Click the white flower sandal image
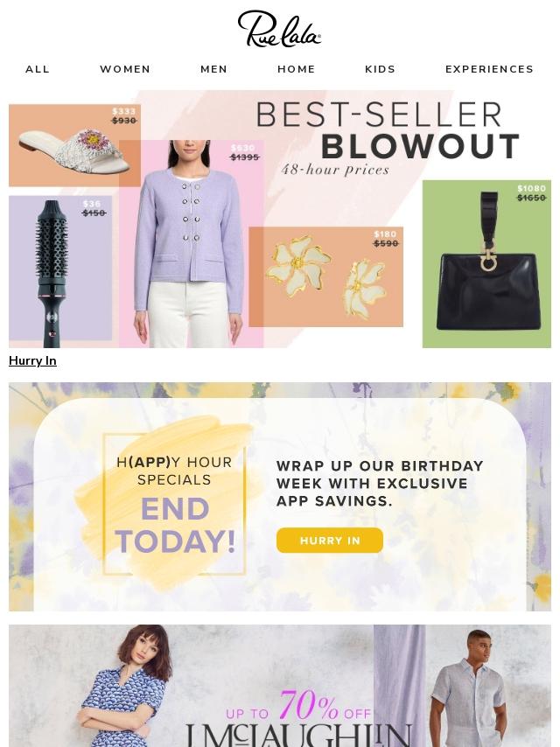The image size is (560, 747). 74,145
